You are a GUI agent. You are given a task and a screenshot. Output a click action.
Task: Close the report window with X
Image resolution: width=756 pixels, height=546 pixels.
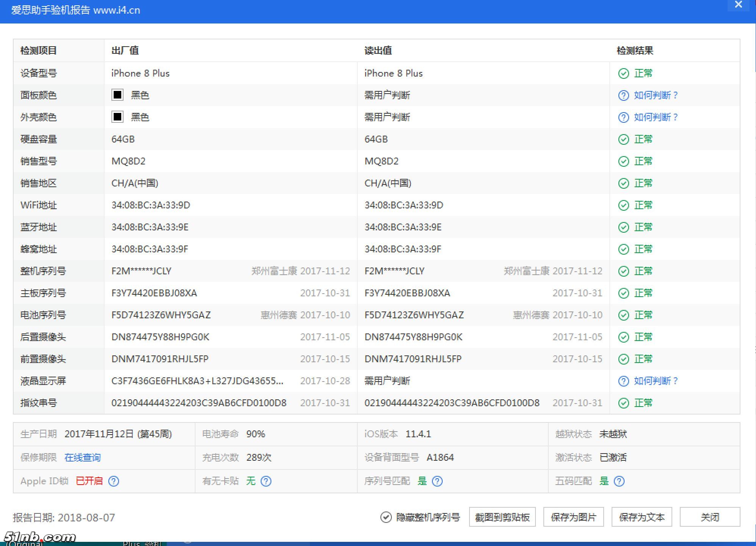(738, 5)
